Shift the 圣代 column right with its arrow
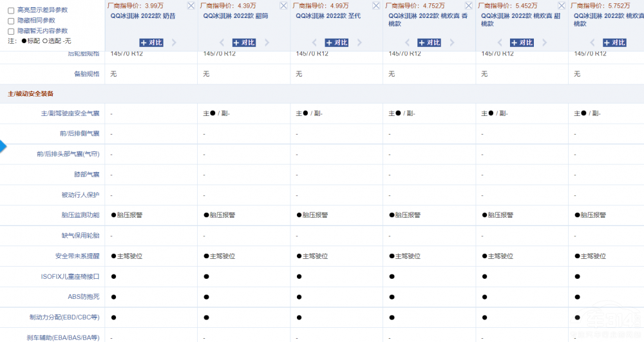 point(359,43)
